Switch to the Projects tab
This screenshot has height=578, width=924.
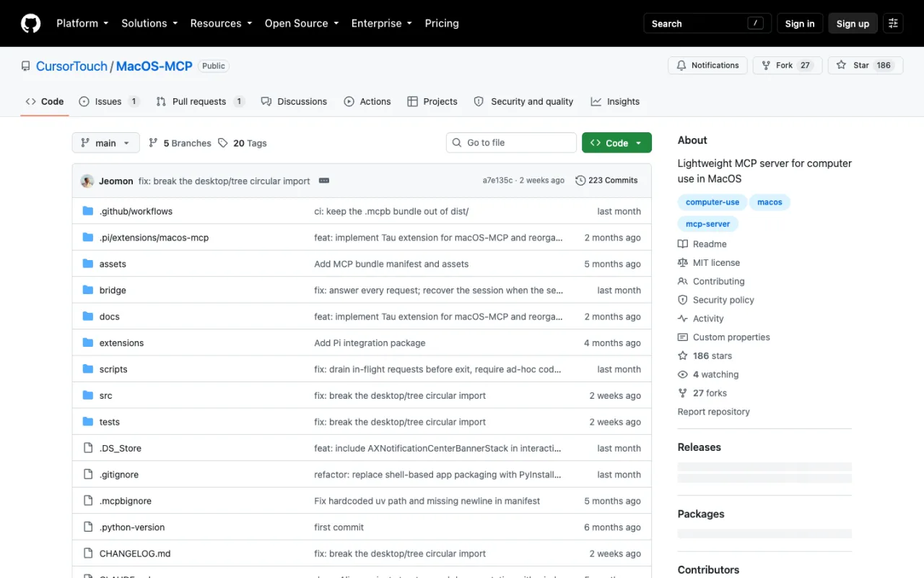(x=432, y=101)
